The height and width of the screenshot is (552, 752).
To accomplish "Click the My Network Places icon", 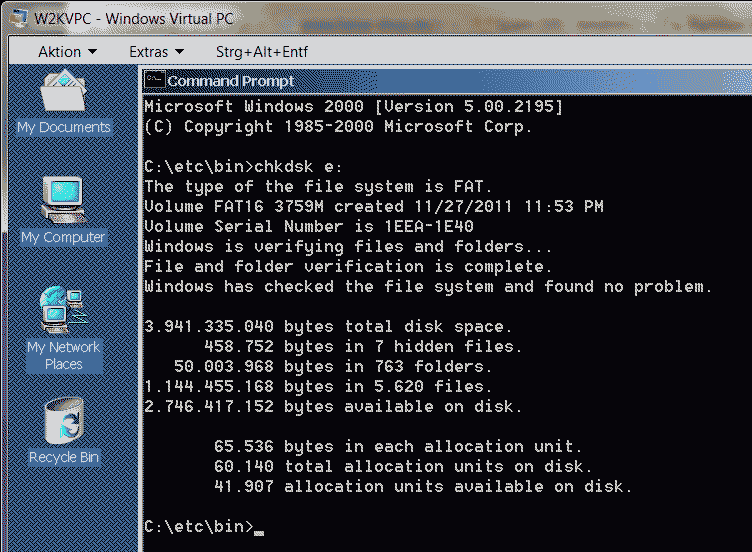I will (62, 310).
